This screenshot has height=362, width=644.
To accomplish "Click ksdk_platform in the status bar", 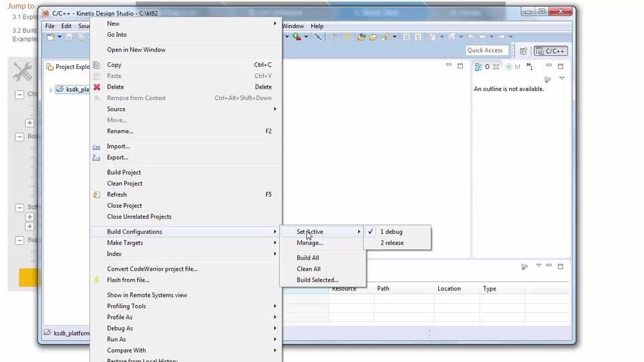I will (x=72, y=333).
